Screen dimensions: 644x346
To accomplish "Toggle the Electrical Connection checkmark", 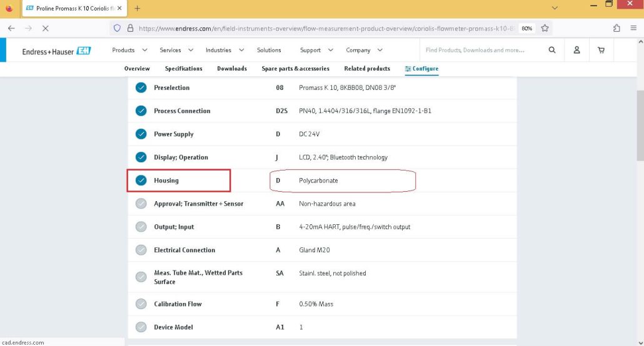I will [x=141, y=250].
